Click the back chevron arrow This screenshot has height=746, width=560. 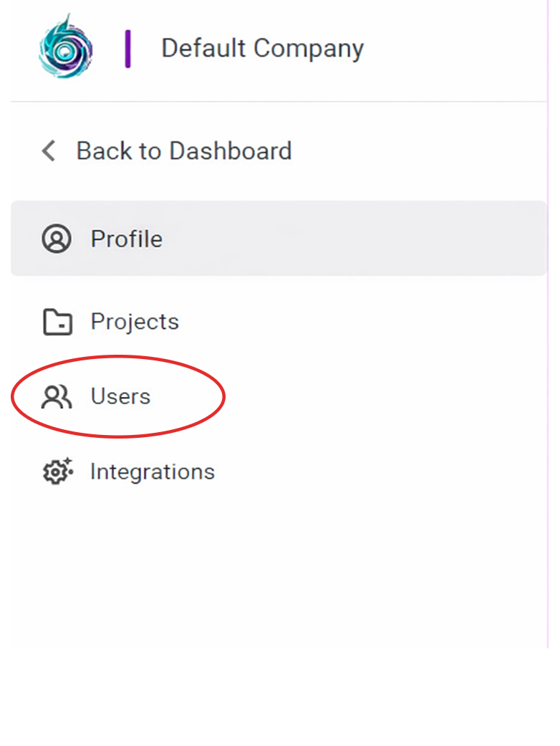pos(49,151)
